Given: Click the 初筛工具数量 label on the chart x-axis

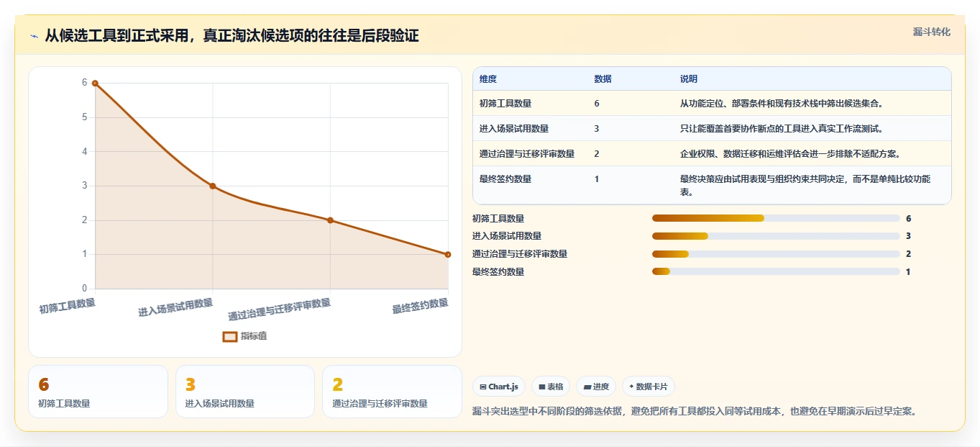Looking at the screenshot, I should [x=67, y=306].
